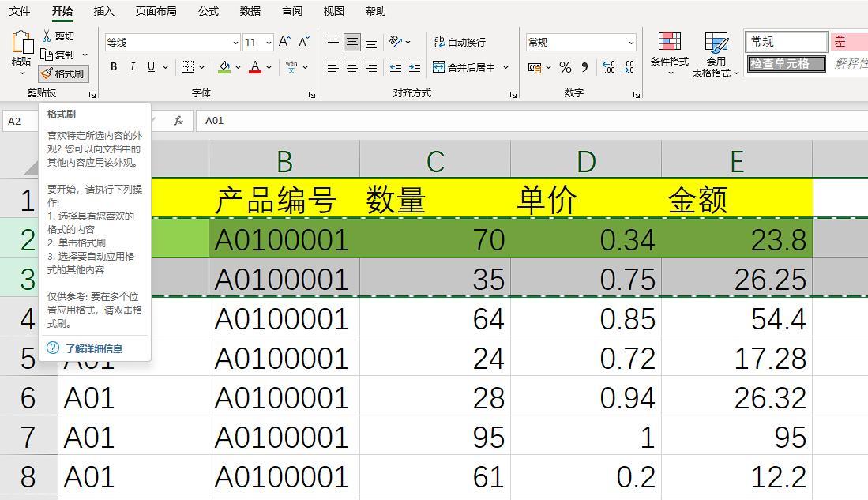This screenshot has height=500, width=868.
Task: Open the alignment settings dialog launcher
Action: (x=513, y=95)
